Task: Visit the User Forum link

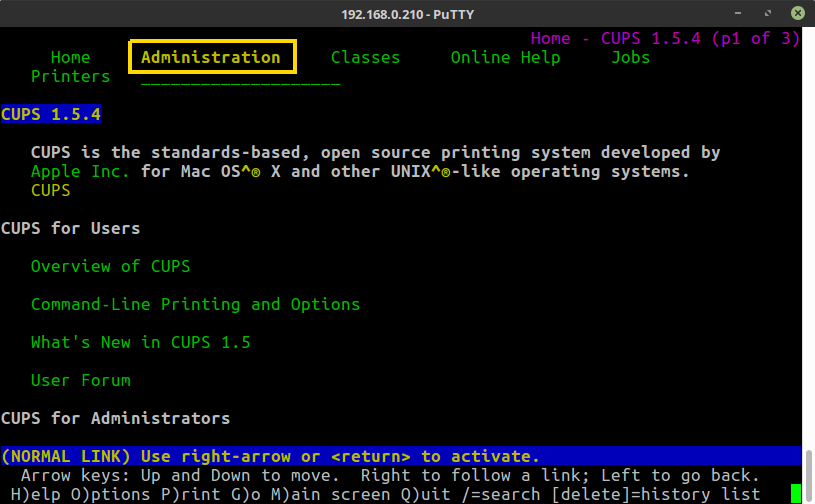Action: tap(80, 380)
